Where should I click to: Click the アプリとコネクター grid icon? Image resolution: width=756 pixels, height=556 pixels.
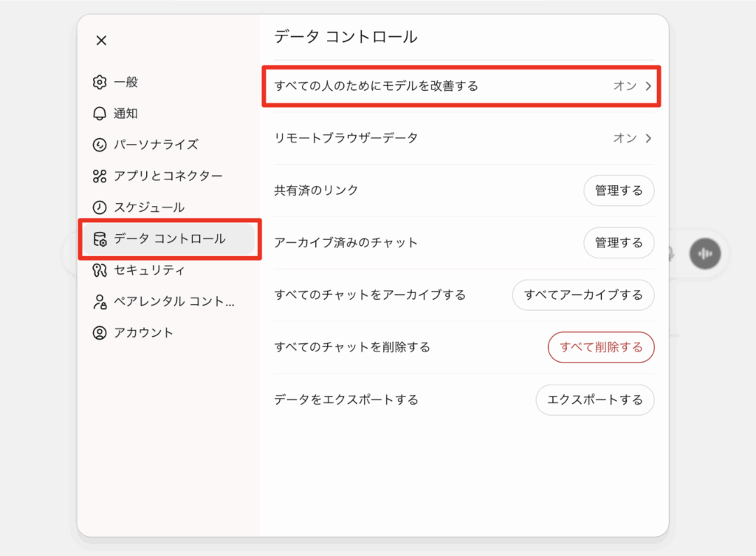coord(100,176)
